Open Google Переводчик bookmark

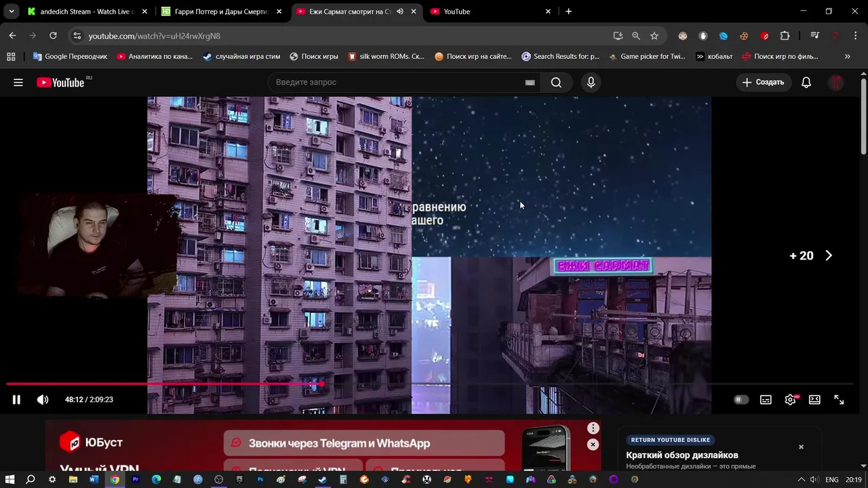(70, 56)
